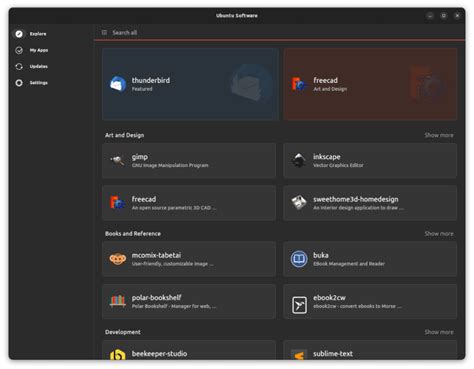Open the Updates refresh icon
Screen dimensions: 474x369
19,66
